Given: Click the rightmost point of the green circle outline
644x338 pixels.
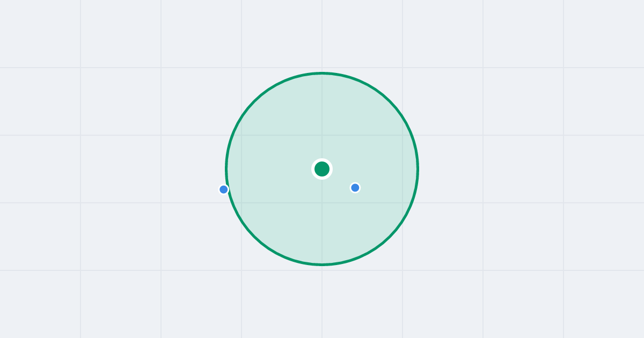Looking at the screenshot, I should 418,169.
